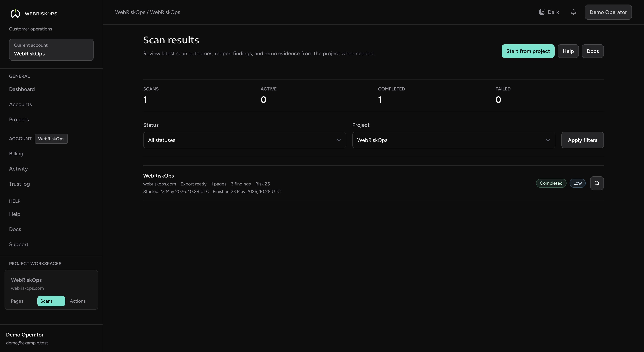This screenshot has height=352, width=644.
Task: Click 'Risk 25' text
Action: [263, 184]
